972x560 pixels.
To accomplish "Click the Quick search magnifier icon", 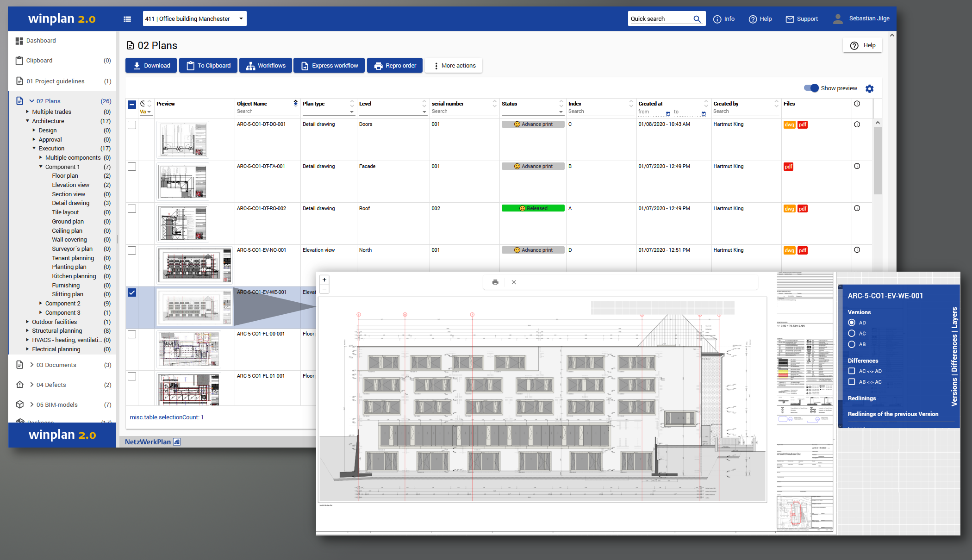I will [x=697, y=19].
